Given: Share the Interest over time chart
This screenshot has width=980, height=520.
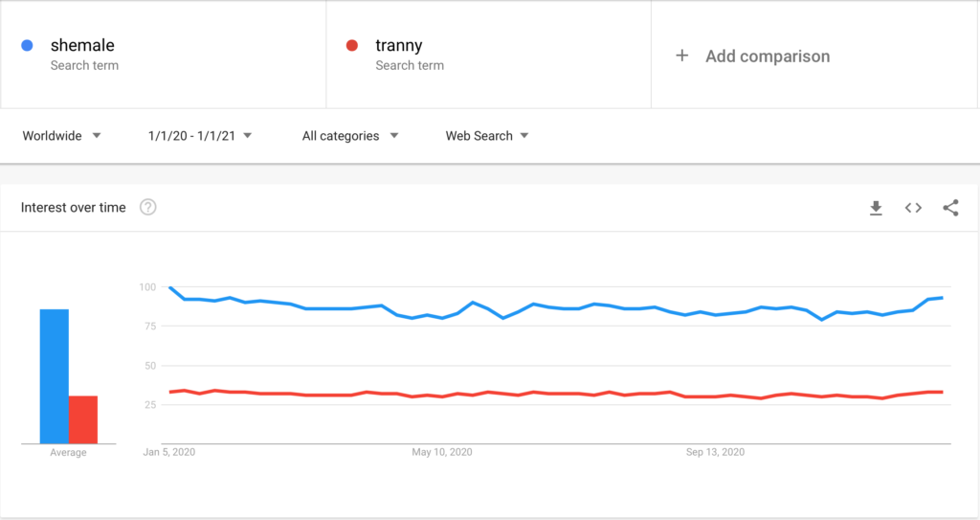Looking at the screenshot, I should [x=950, y=208].
